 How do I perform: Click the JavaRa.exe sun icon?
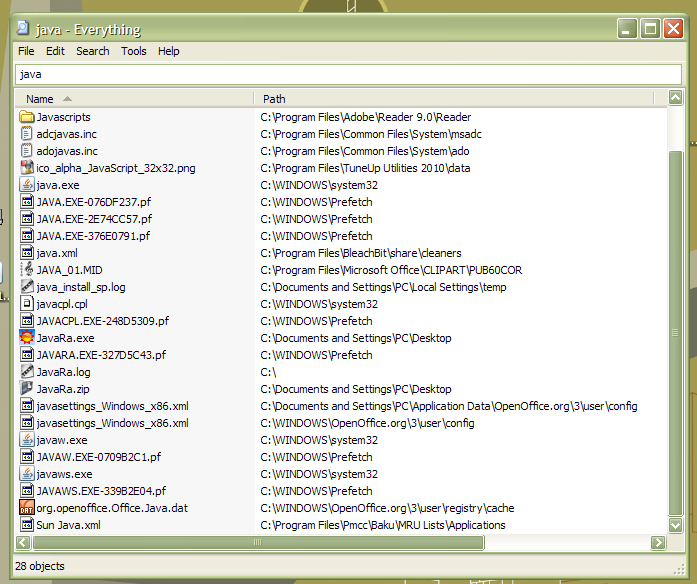coord(27,338)
